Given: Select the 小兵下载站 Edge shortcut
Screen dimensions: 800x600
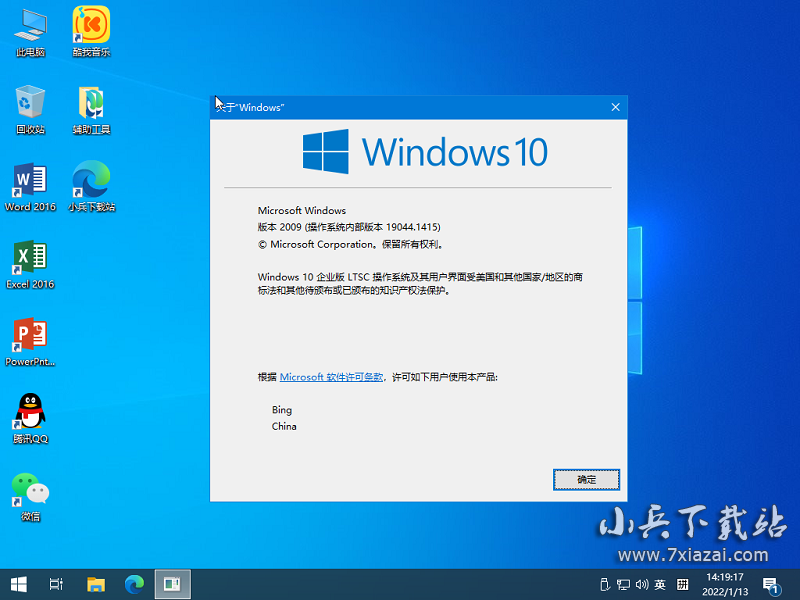Looking at the screenshot, I should [x=91, y=187].
